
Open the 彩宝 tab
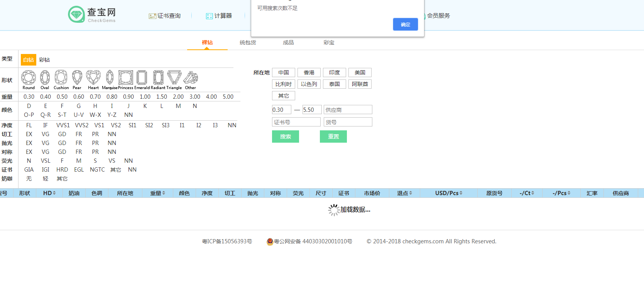pos(329,42)
